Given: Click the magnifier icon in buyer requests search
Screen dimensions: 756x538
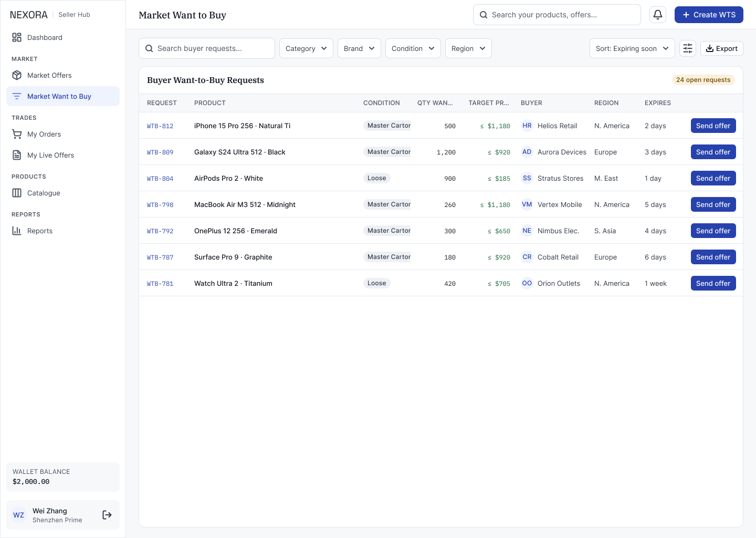Looking at the screenshot, I should (x=149, y=48).
